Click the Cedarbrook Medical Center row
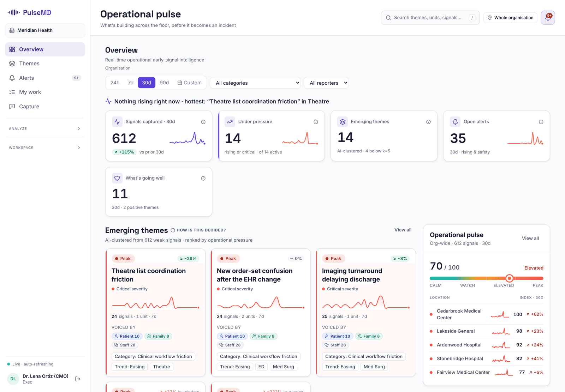565x392 pixels. tap(486, 314)
